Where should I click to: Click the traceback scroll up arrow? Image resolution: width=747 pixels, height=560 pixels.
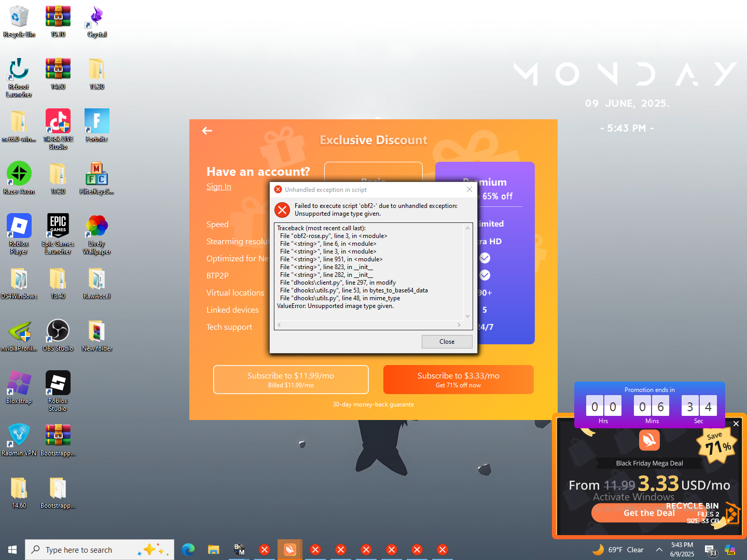pyautogui.click(x=468, y=228)
